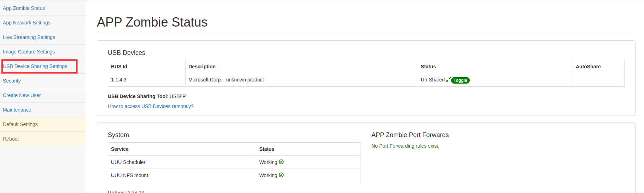Click USB Device Sharing Tool: USB/IP text
The image size is (644, 193).
147,96
